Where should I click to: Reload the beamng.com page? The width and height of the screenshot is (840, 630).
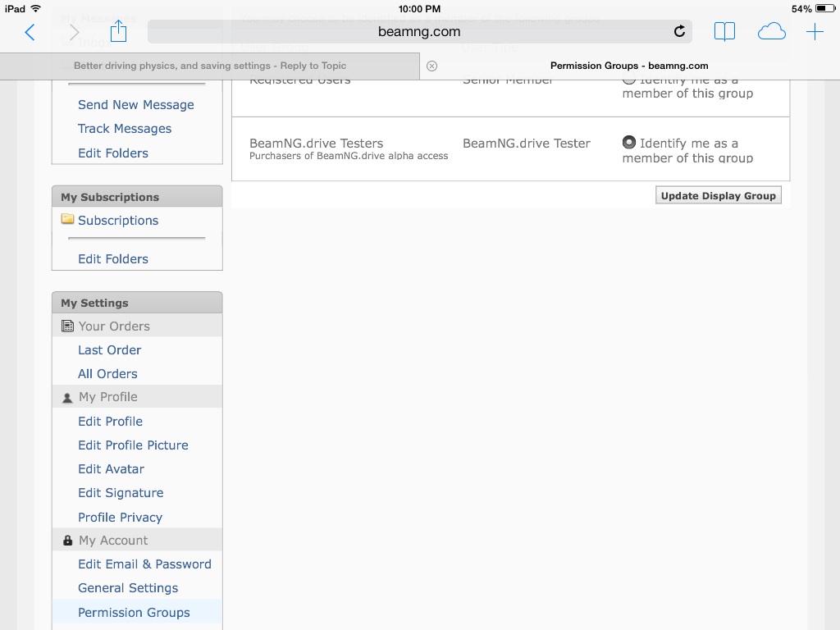pos(679,32)
